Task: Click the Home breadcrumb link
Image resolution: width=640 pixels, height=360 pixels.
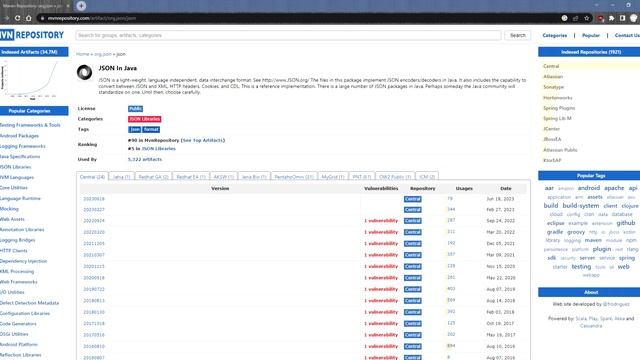Action: coord(82,54)
